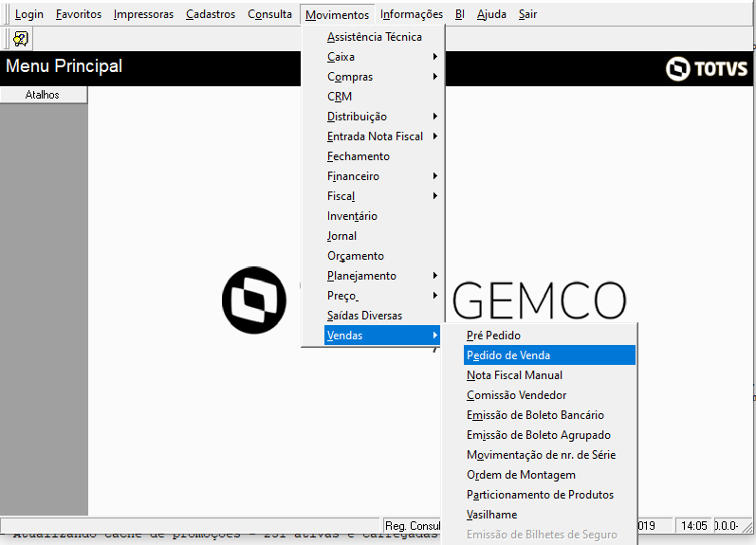Screen dimensions: 756x545
Task: Choose Ordem de Montagem
Action: tap(549, 475)
